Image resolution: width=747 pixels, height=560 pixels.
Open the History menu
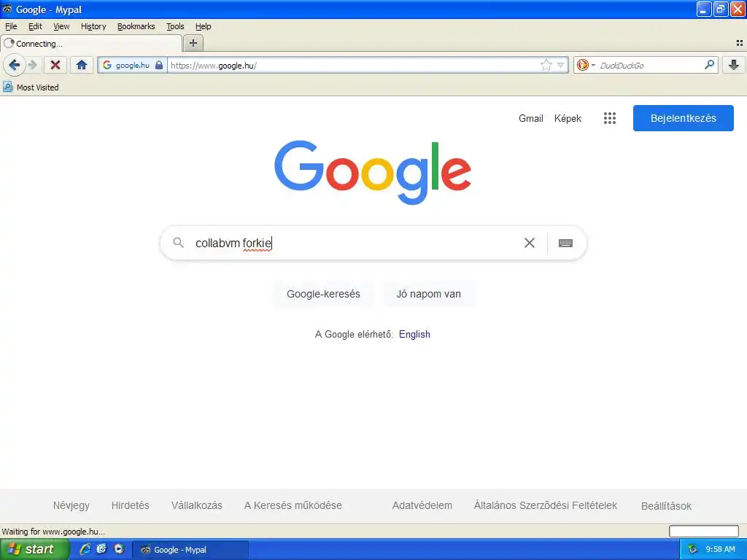pyautogui.click(x=93, y=26)
